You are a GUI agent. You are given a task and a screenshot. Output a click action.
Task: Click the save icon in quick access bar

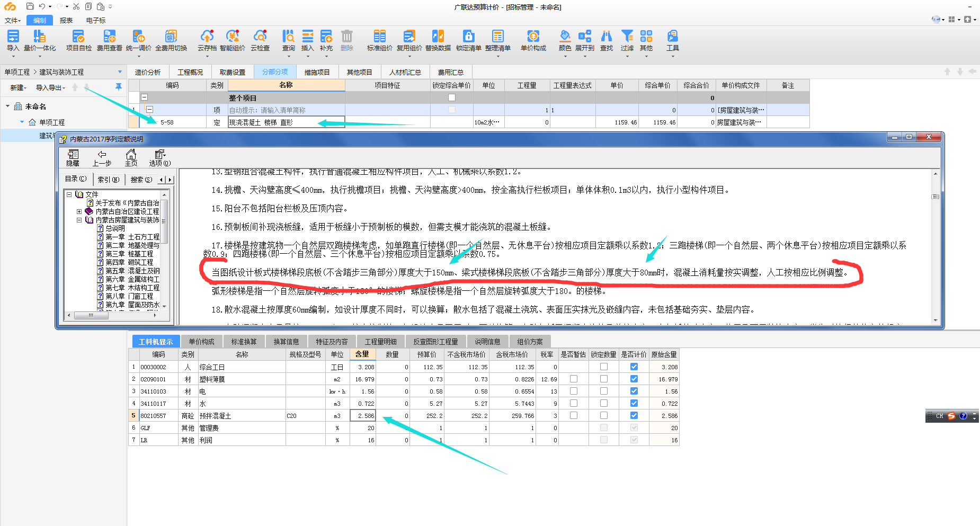tap(30, 6)
